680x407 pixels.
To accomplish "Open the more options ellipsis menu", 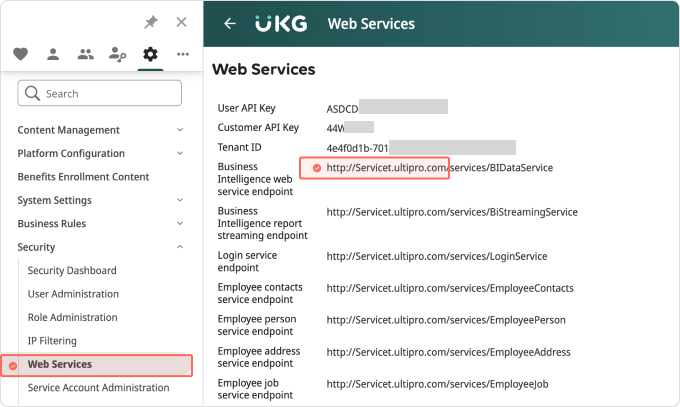I will pyautogui.click(x=183, y=54).
